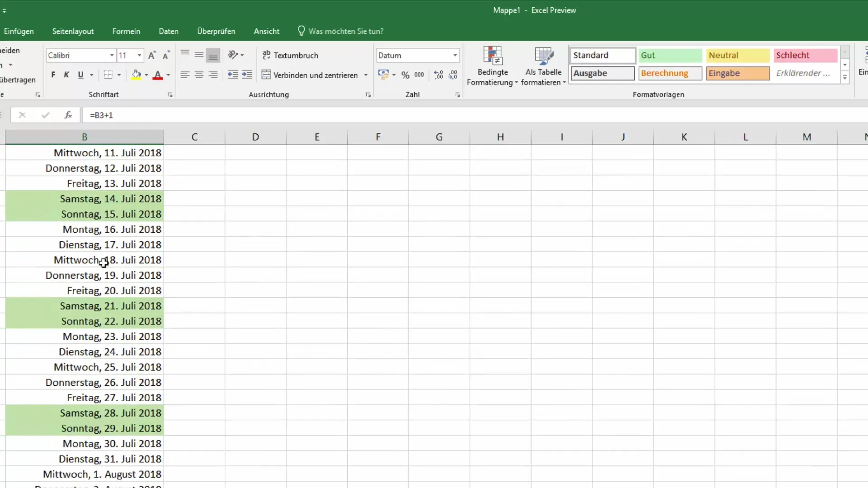Click the formula bar containing =B3+1
The width and height of the screenshot is (868, 488).
475,115
